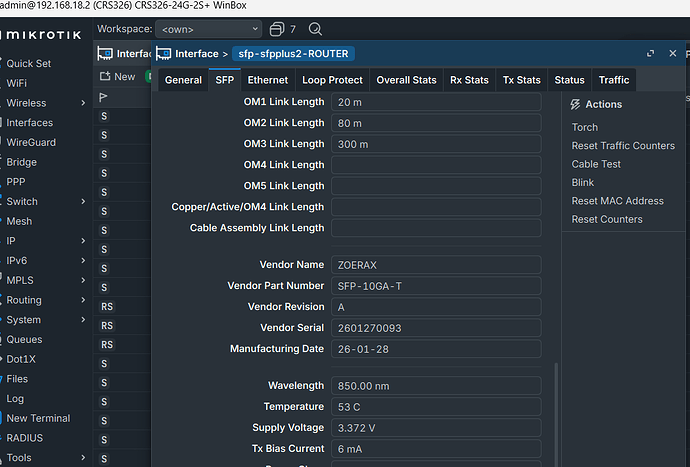
Task: Click the Wavelength field 850.00 nm
Action: click(x=436, y=386)
